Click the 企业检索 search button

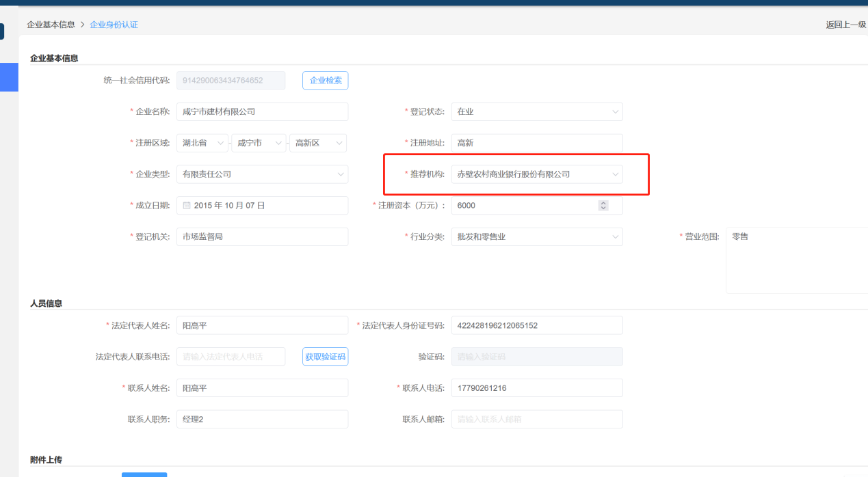click(325, 80)
